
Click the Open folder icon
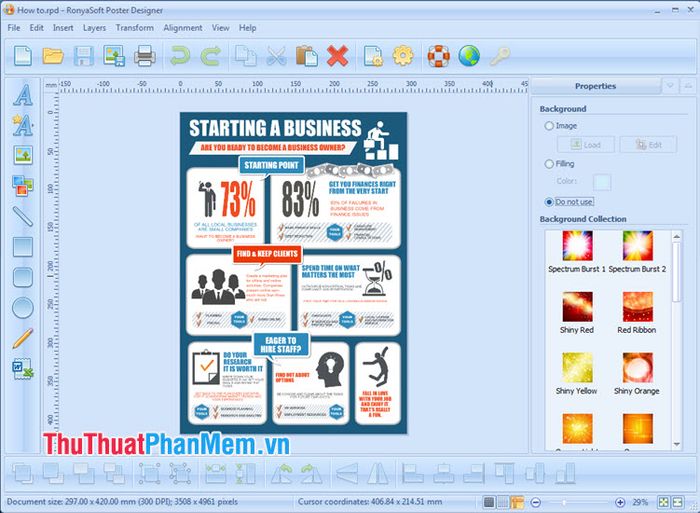53,55
